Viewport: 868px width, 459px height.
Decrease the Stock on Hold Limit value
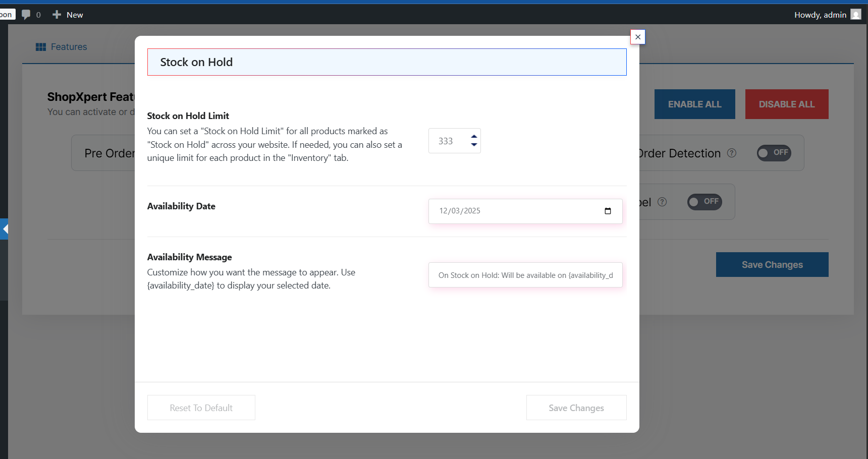pyautogui.click(x=474, y=145)
